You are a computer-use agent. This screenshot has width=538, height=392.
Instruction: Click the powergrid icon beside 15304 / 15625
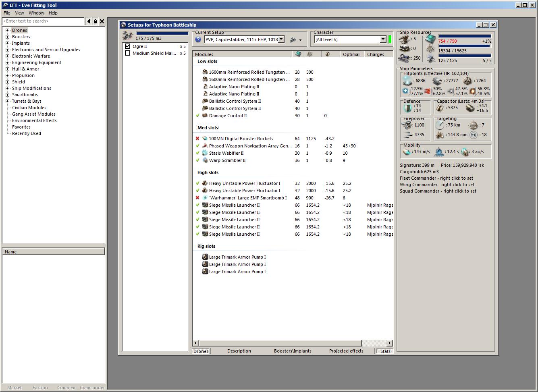(430, 49)
